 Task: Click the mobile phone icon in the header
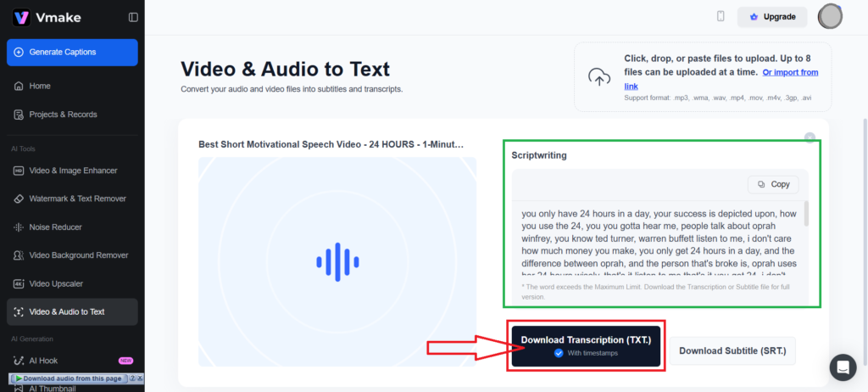pyautogui.click(x=721, y=16)
